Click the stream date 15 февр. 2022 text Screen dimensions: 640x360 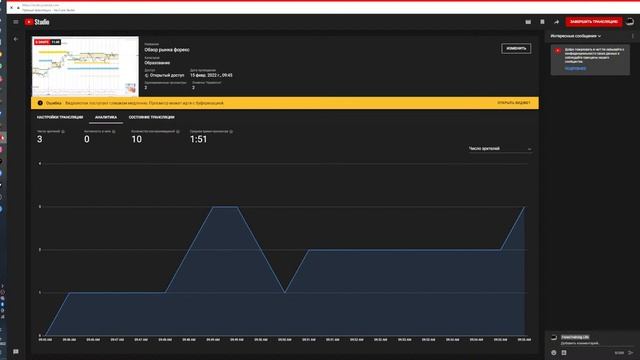pyautogui.click(x=211, y=76)
